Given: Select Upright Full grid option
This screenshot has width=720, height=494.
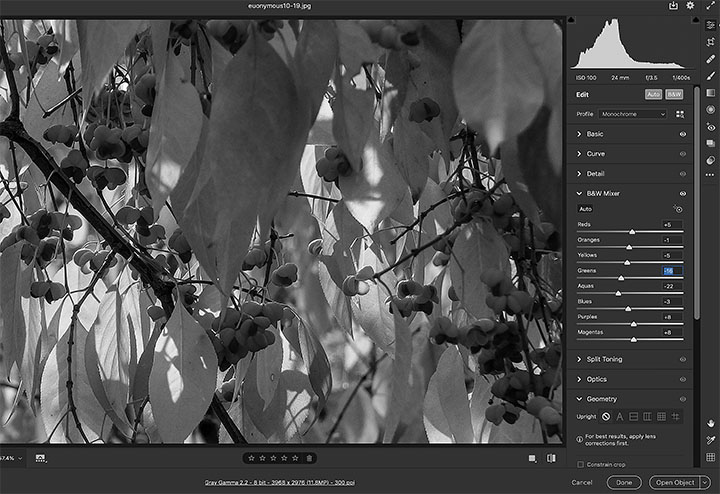Looking at the screenshot, I should [x=661, y=417].
